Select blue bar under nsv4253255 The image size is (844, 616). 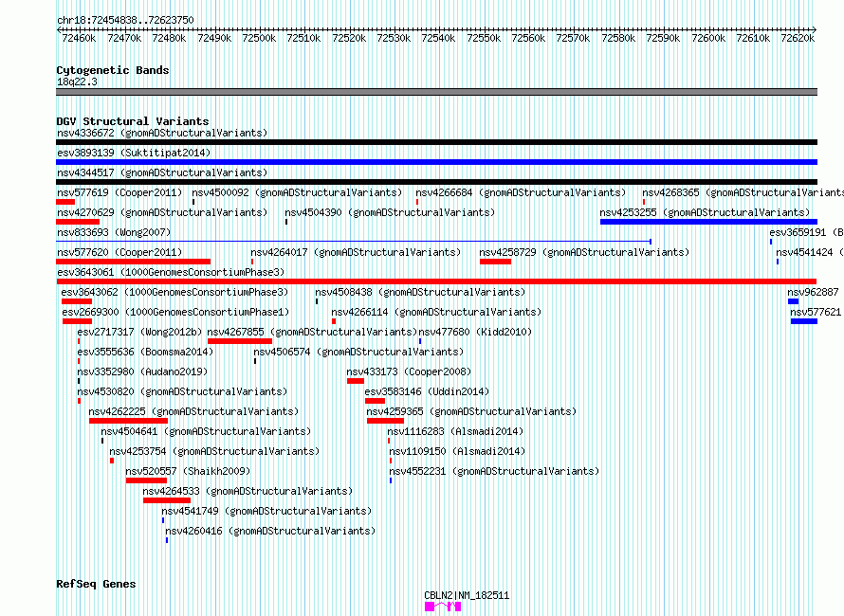[709, 222]
